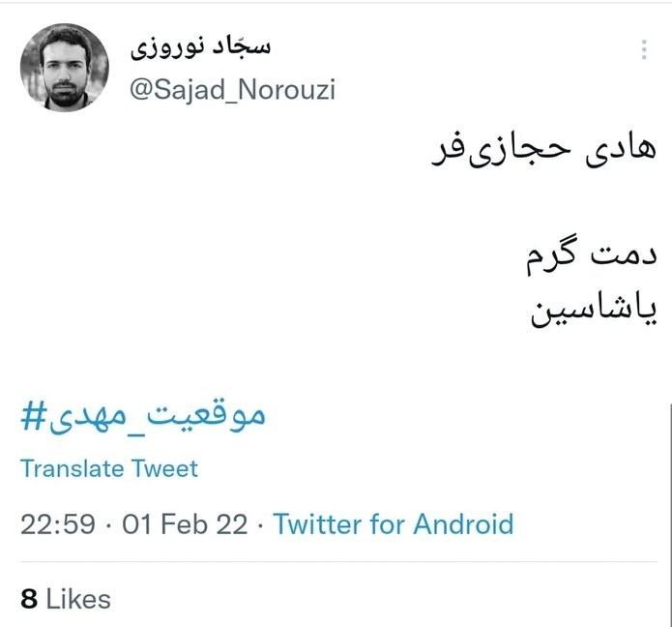Click the word Likes below the tweet

coord(78,599)
